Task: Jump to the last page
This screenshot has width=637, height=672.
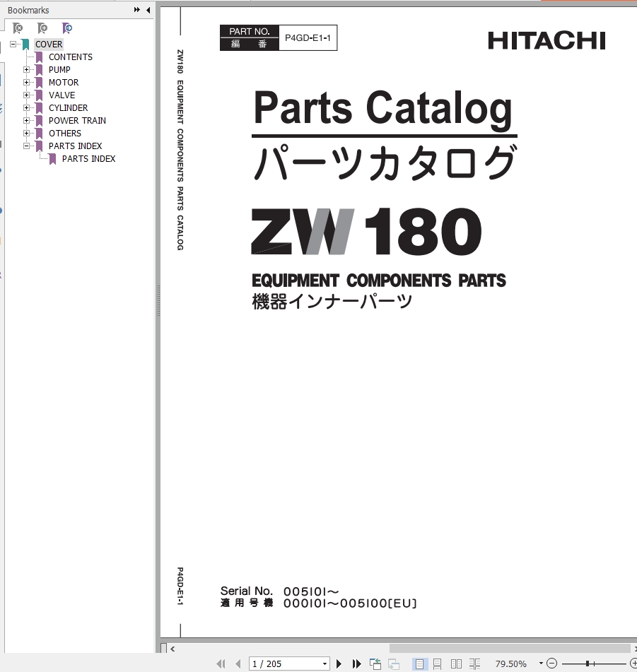Action: (x=356, y=664)
